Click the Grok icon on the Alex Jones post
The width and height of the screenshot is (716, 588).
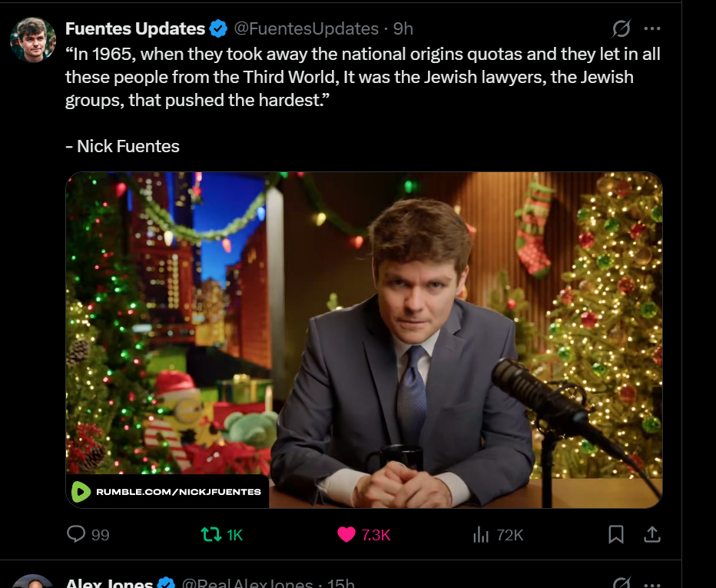[622, 582]
